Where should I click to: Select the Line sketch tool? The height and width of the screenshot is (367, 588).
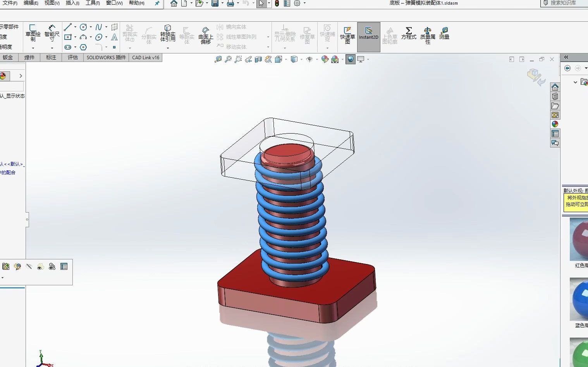[68, 27]
